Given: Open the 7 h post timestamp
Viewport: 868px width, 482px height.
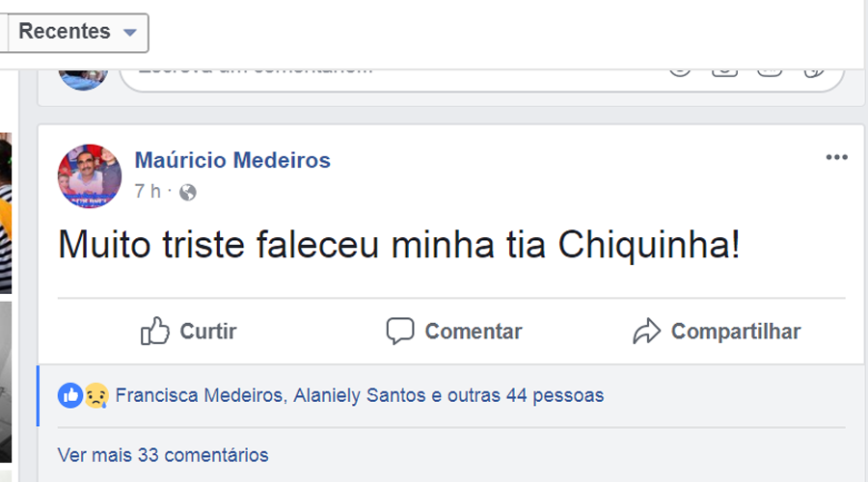Looking at the screenshot, I should (148, 191).
